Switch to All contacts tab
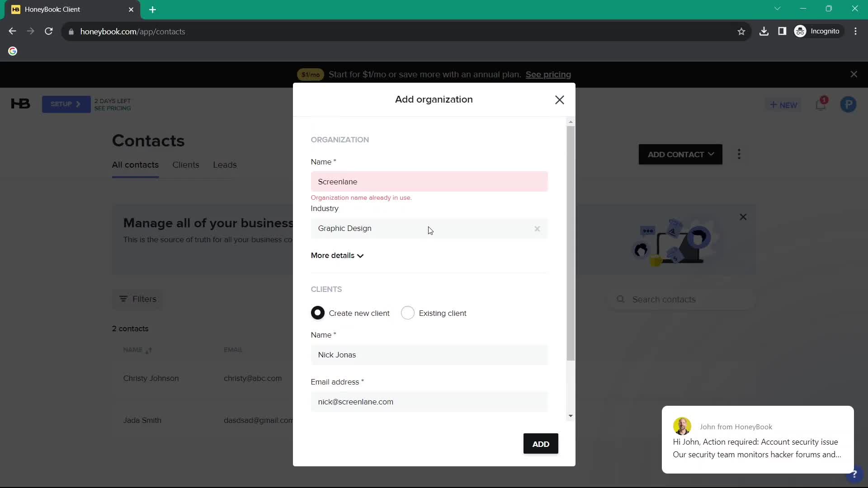 click(x=135, y=165)
